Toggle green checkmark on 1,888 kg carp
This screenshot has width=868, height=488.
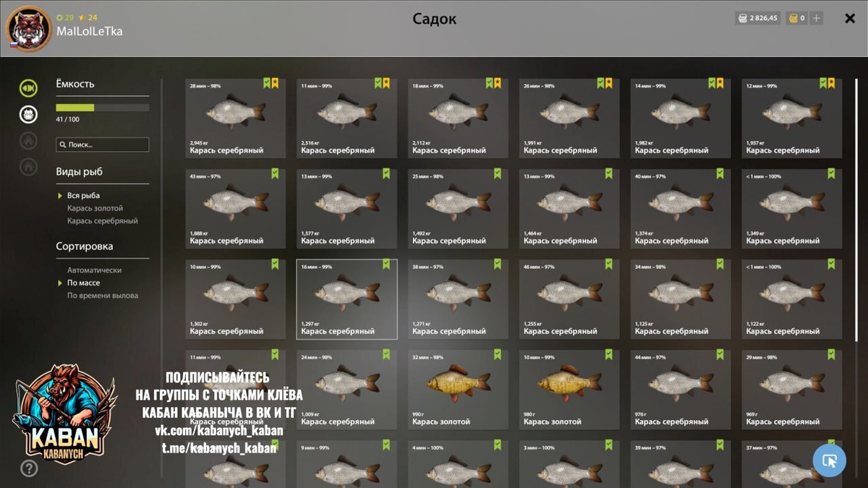tap(275, 174)
